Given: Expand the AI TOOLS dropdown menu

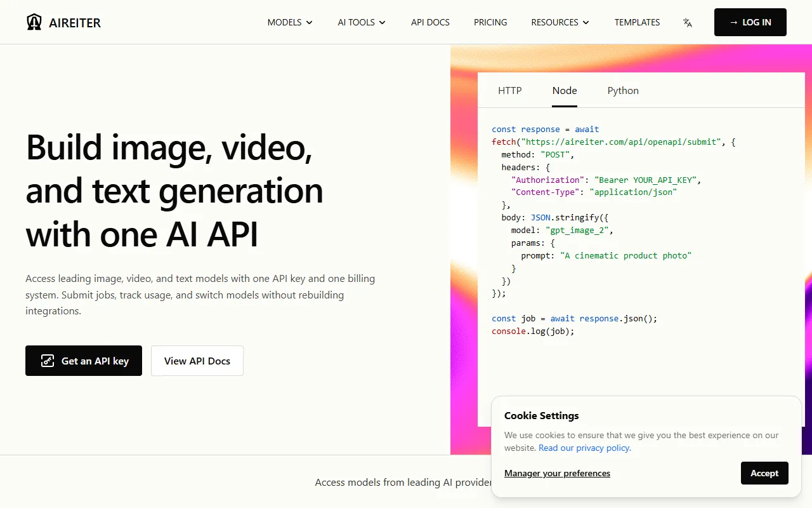Looking at the screenshot, I should point(362,22).
